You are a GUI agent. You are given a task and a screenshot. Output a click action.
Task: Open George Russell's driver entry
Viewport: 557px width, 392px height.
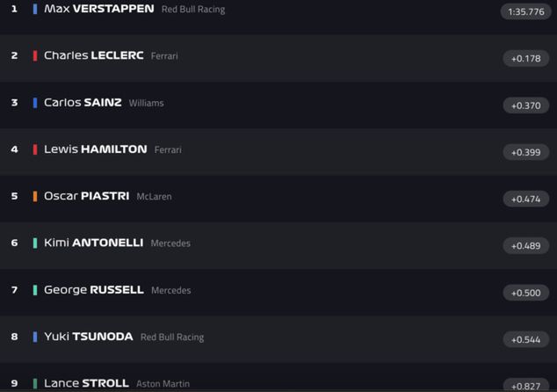pyautogui.click(x=93, y=290)
